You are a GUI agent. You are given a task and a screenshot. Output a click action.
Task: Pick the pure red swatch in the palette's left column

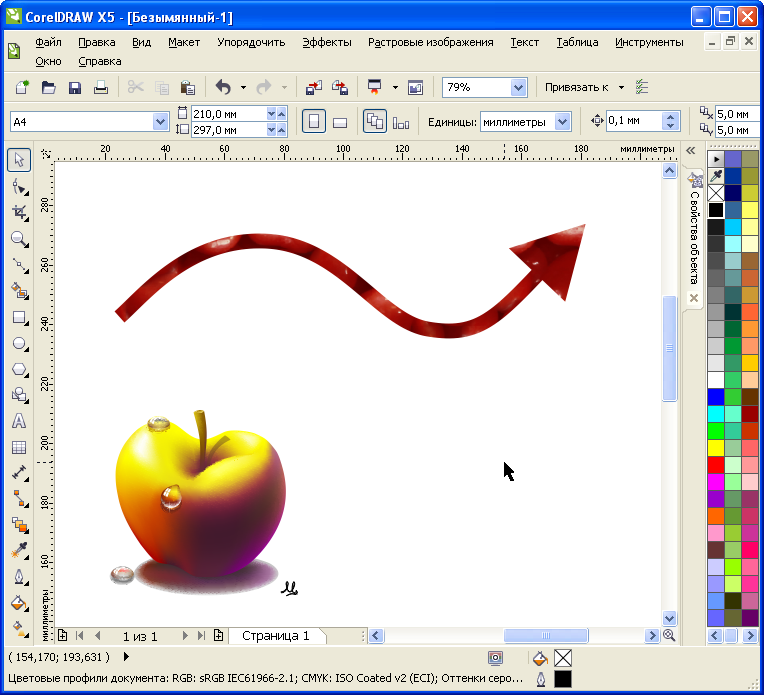716,464
